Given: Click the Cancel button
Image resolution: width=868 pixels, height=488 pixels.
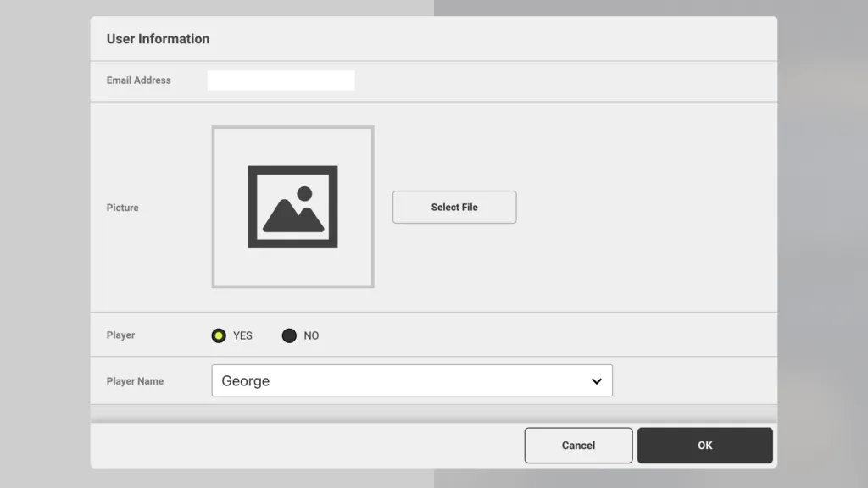Looking at the screenshot, I should (x=578, y=446).
